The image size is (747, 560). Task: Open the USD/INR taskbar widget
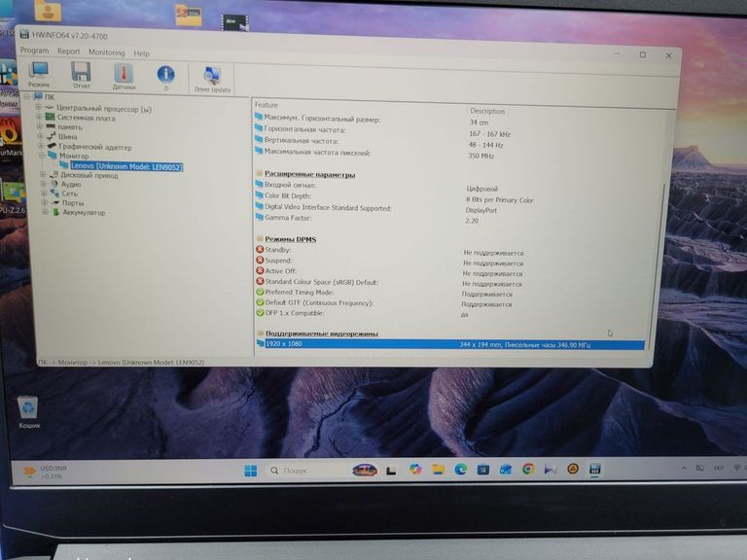click(x=46, y=472)
